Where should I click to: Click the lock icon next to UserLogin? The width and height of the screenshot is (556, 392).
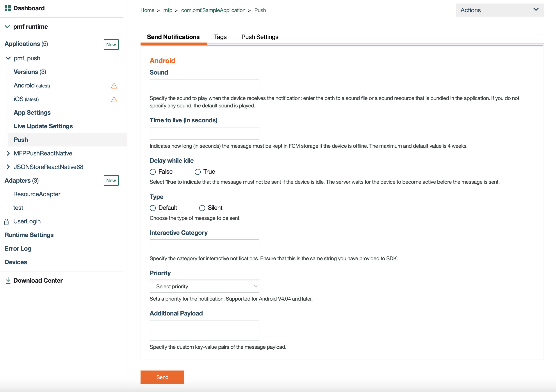[x=7, y=221]
